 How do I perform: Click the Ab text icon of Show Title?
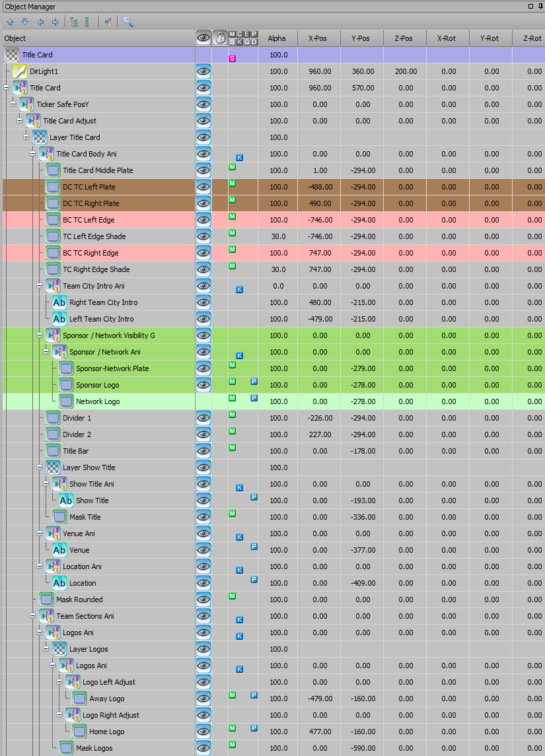point(66,500)
